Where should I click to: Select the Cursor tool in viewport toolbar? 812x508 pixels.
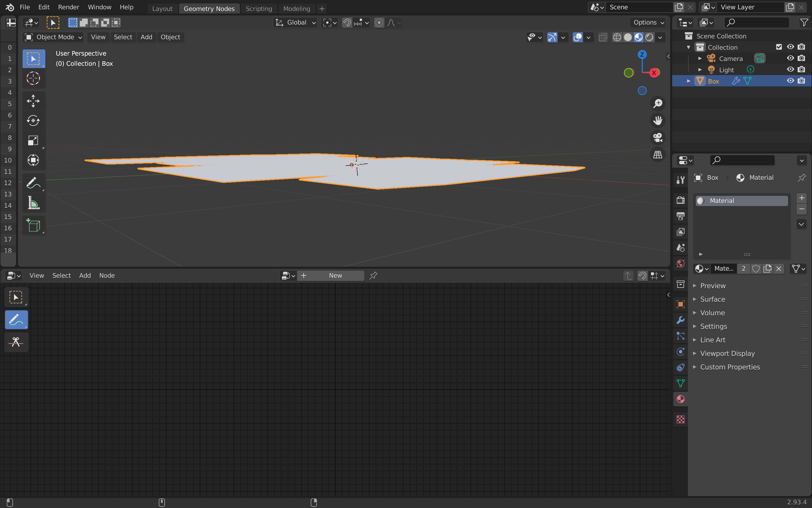tap(33, 78)
